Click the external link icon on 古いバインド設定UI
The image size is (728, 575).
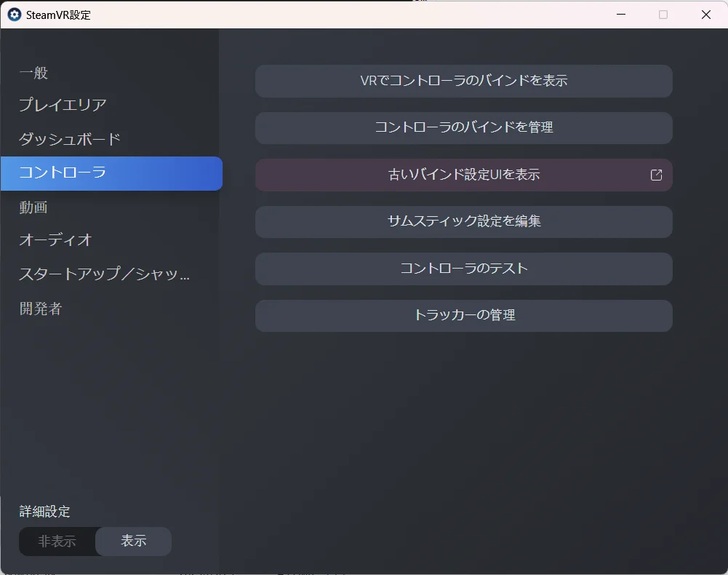point(656,175)
